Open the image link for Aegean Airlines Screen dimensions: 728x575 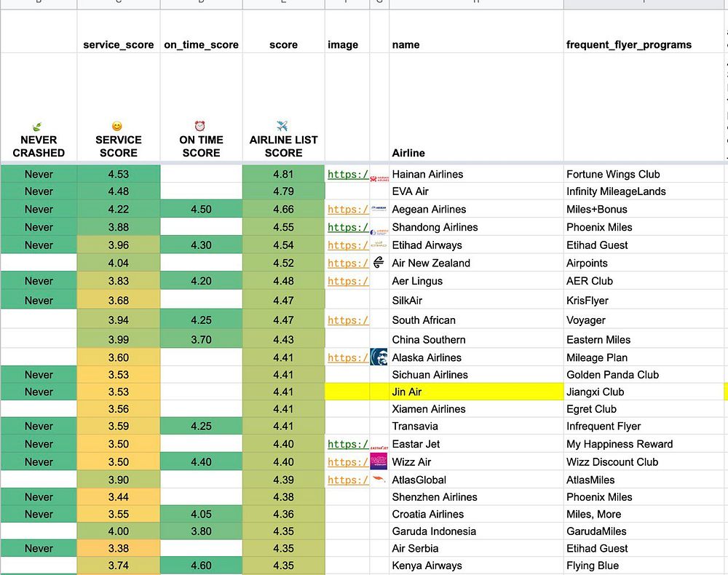(348, 210)
